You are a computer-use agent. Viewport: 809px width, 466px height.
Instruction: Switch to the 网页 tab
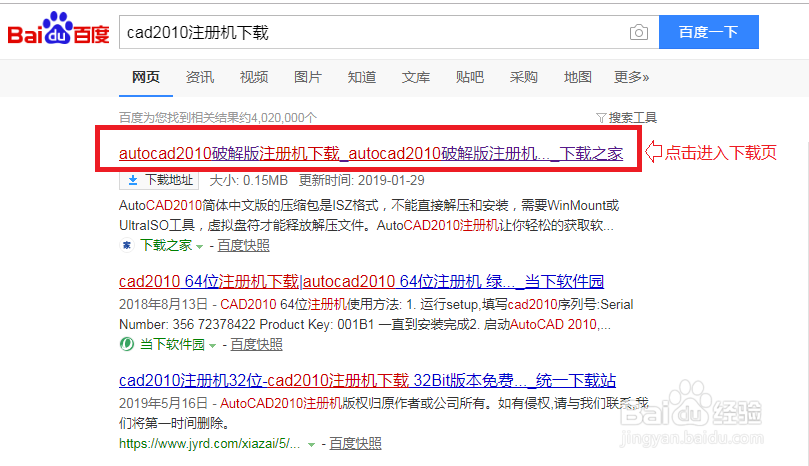click(x=145, y=77)
